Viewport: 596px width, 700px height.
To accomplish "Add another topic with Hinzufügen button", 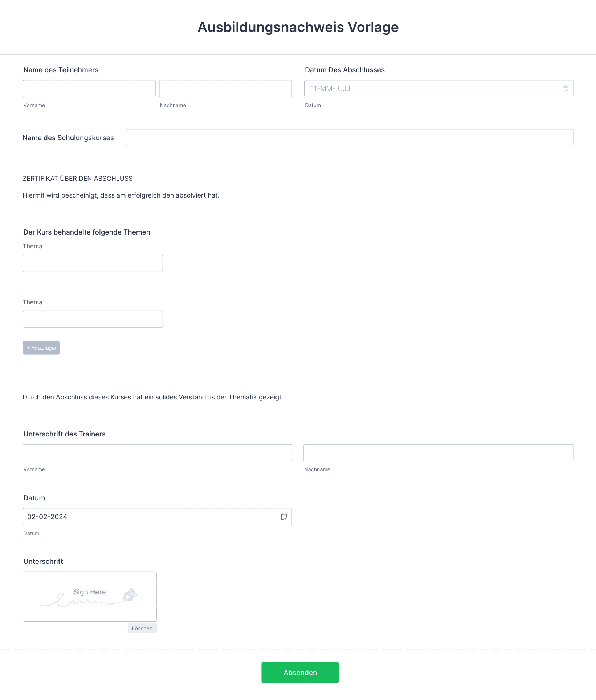I will pyautogui.click(x=41, y=348).
